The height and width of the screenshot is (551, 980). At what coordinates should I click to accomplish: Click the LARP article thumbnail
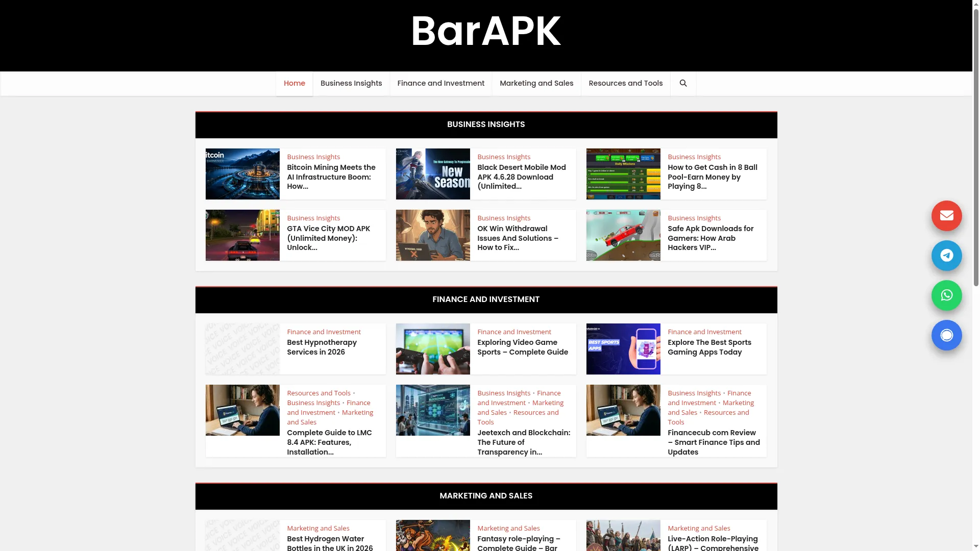tap(623, 535)
